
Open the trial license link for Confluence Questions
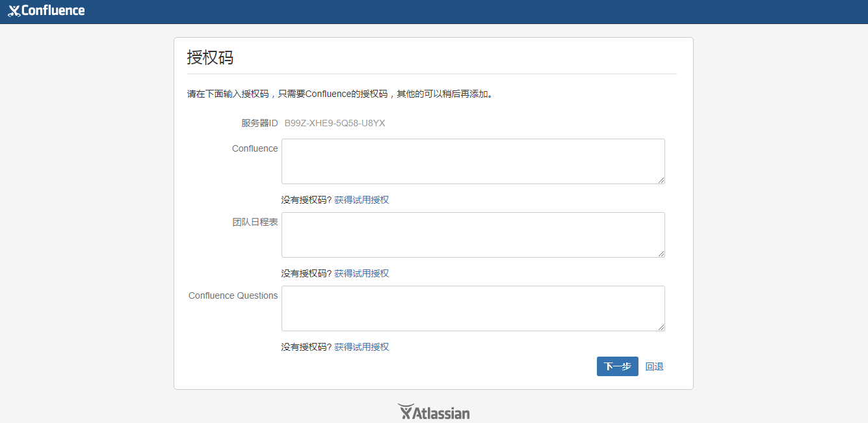[x=362, y=347]
